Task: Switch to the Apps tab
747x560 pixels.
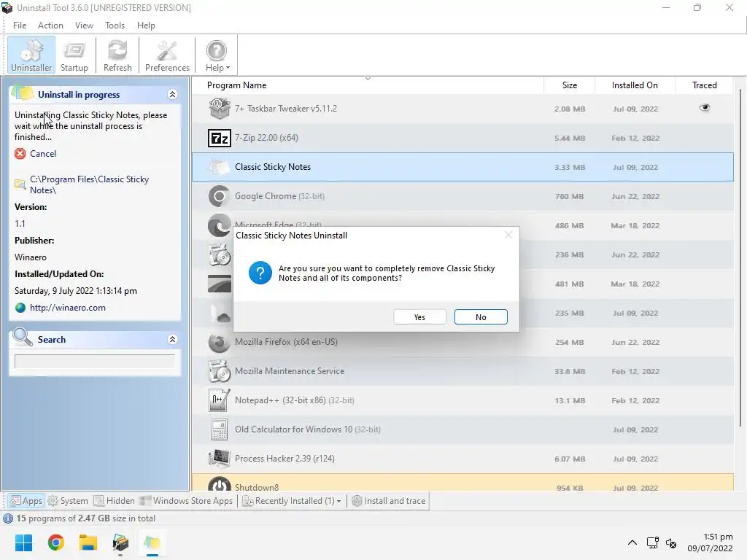Action: tap(27, 501)
